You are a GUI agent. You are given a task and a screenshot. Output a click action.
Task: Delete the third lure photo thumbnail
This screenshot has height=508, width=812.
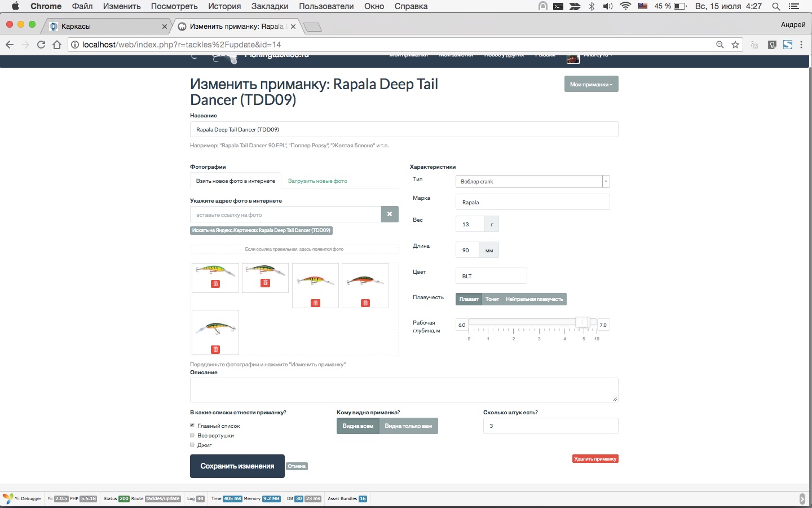pos(315,303)
